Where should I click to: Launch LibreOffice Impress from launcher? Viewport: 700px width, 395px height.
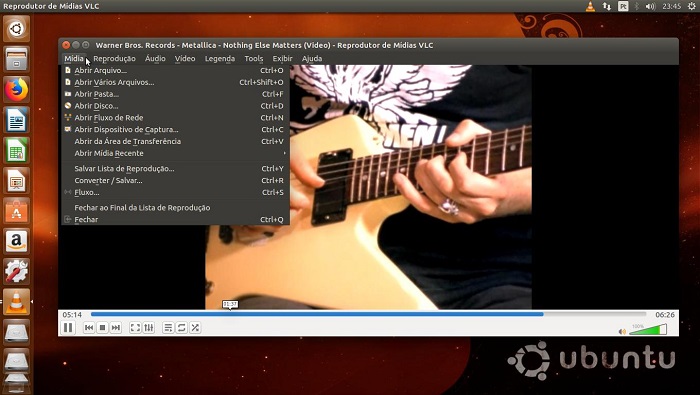(x=17, y=181)
